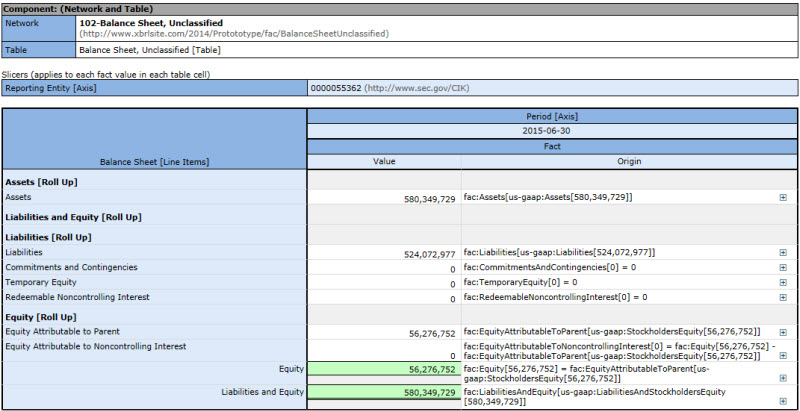Expand the Liabilities origin plus icon
This screenshot has width=800, height=411.
point(783,252)
